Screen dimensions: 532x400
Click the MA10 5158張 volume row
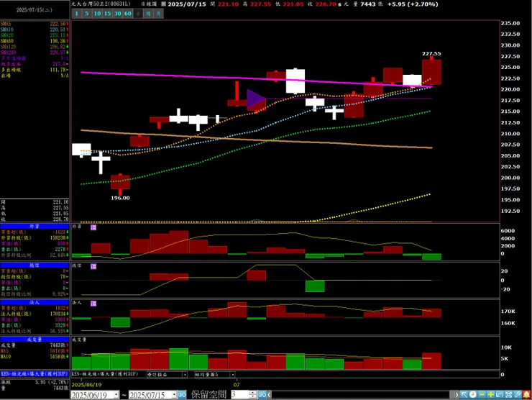pyautogui.click(x=35, y=357)
